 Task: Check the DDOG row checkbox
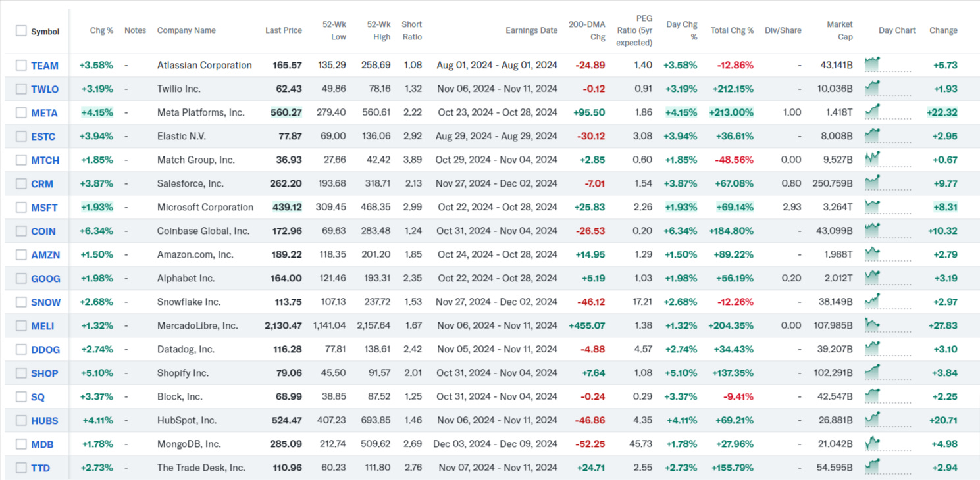(x=21, y=349)
